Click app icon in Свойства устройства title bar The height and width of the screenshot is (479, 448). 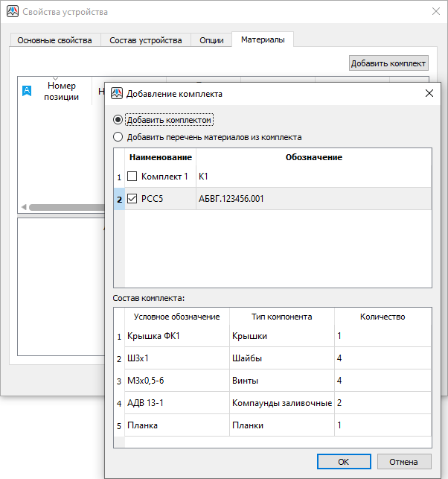click(x=13, y=12)
